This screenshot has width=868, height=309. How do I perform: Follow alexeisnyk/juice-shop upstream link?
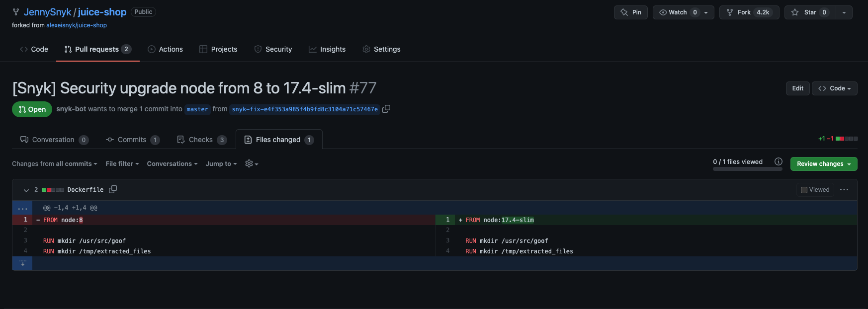tap(77, 25)
